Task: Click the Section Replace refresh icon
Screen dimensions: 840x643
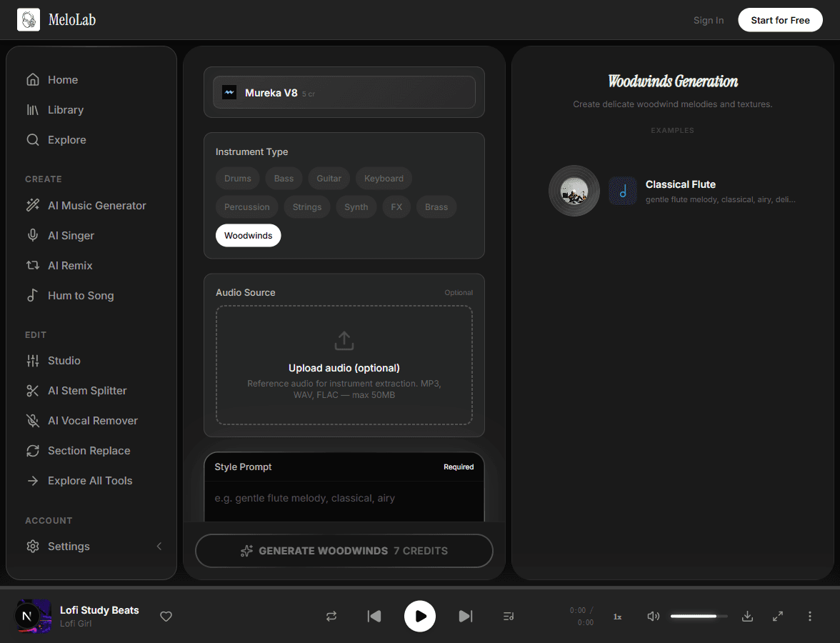Action: tap(33, 451)
